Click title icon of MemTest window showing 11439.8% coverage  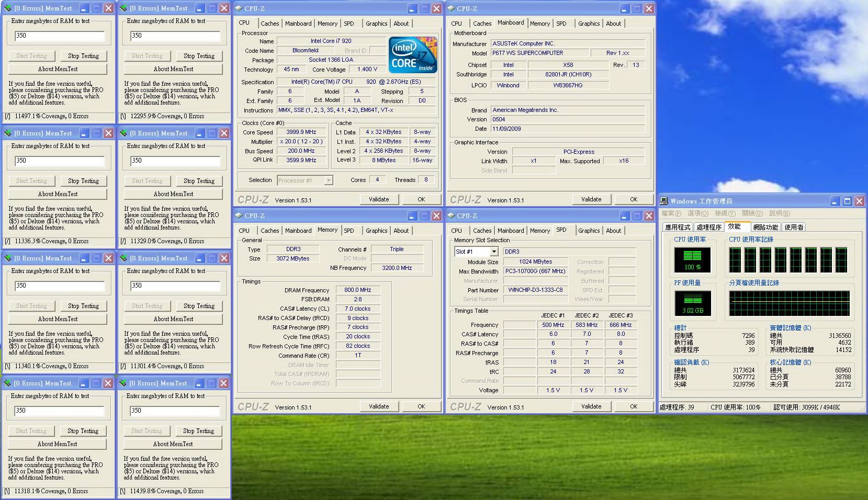(x=123, y=383)
